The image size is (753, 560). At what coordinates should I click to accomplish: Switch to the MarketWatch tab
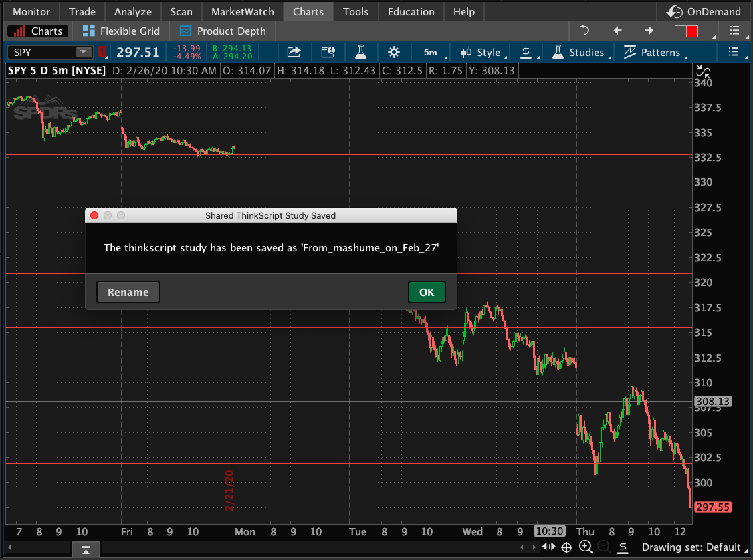(242, 11)
